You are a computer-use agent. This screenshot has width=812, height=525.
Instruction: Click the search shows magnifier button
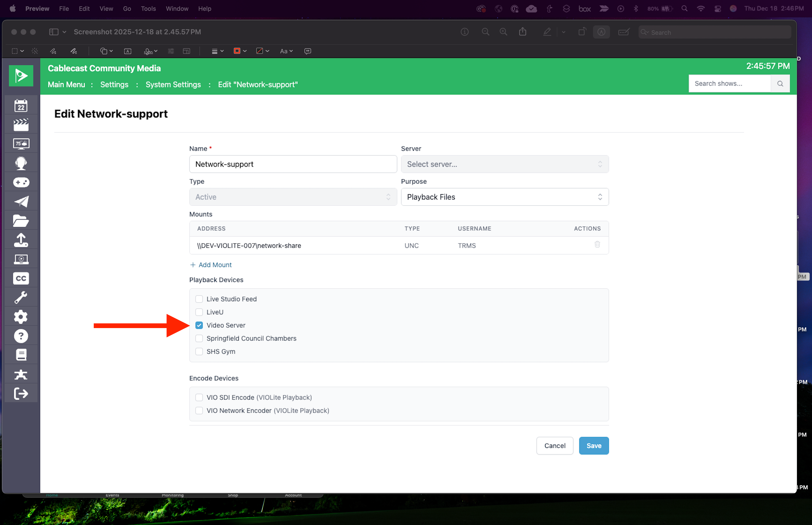point(780,83)
